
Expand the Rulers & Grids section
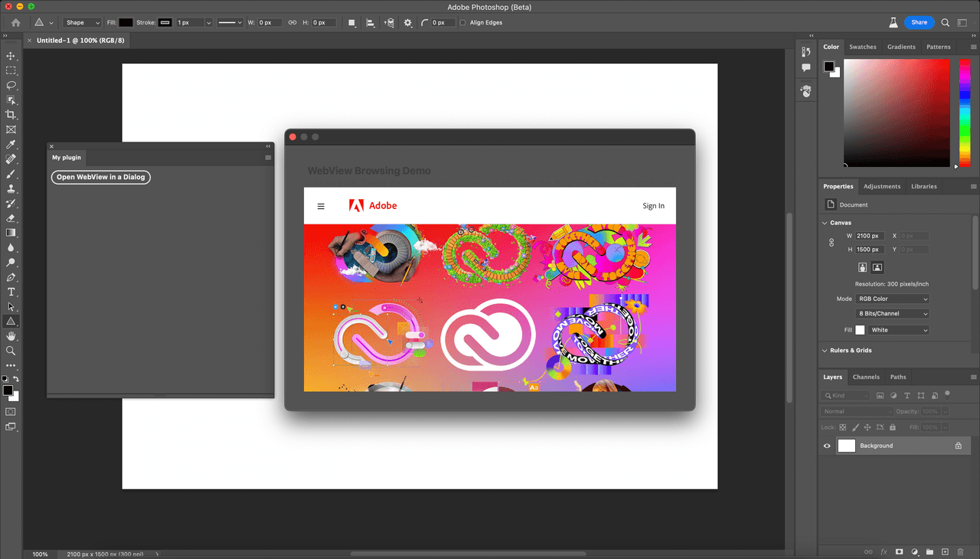click(825, 350)
